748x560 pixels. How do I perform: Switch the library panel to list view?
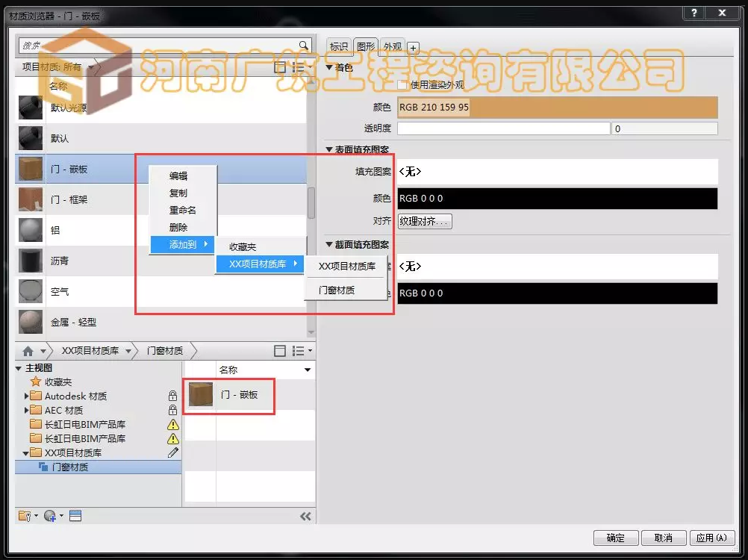coord(298,350)
